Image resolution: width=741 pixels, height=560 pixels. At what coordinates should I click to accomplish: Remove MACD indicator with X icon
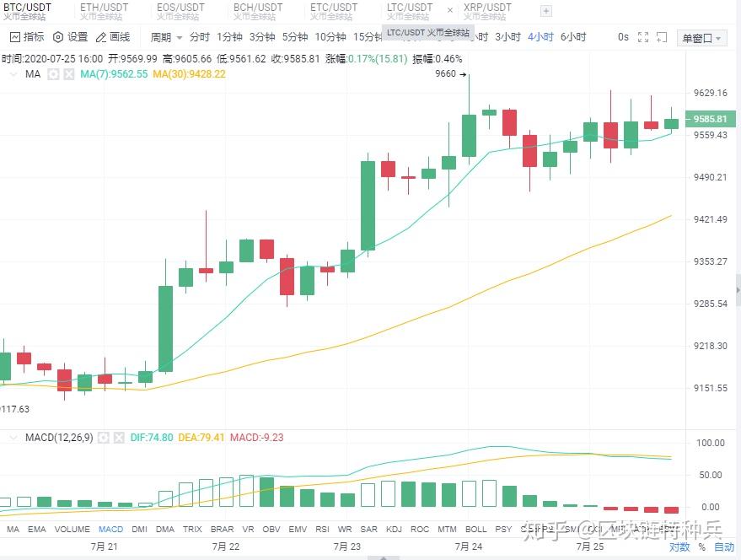point(119,438)
